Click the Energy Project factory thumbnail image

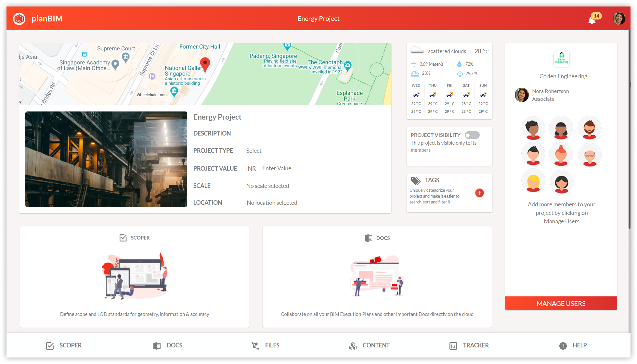click(106, 159)
